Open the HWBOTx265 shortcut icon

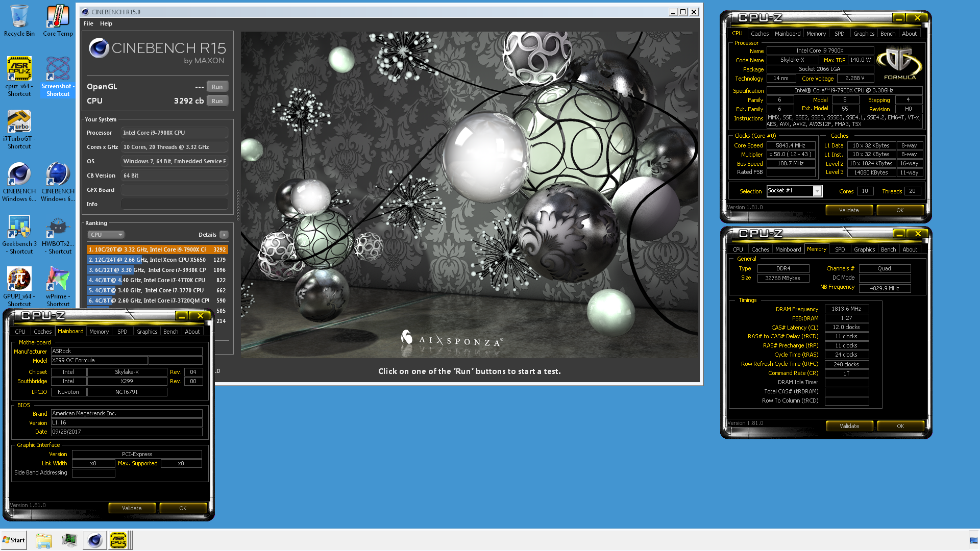coord(58,235)
